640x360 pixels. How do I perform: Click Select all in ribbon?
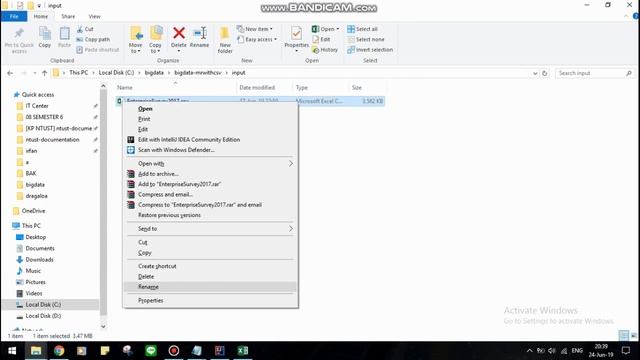362,29
